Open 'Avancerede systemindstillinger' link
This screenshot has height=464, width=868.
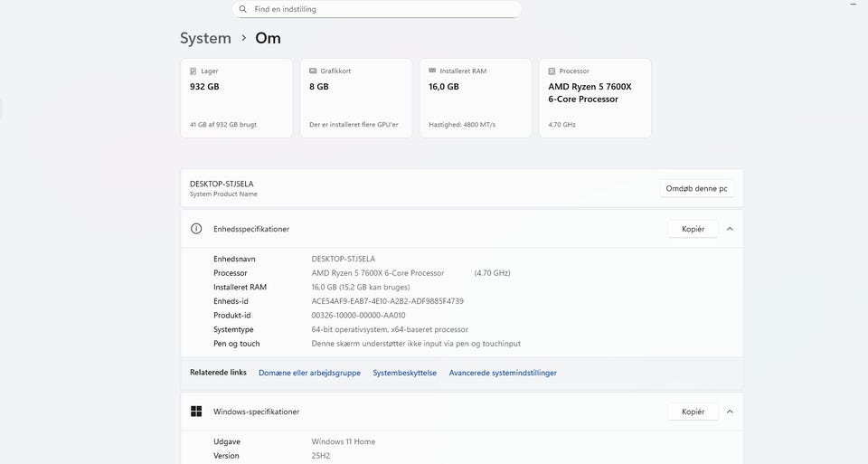point(503,373)
